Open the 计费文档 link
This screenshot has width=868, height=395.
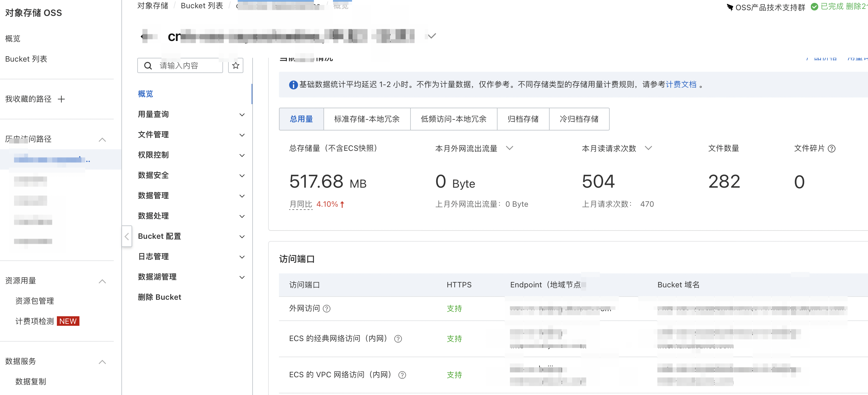(x=681, y=84)
